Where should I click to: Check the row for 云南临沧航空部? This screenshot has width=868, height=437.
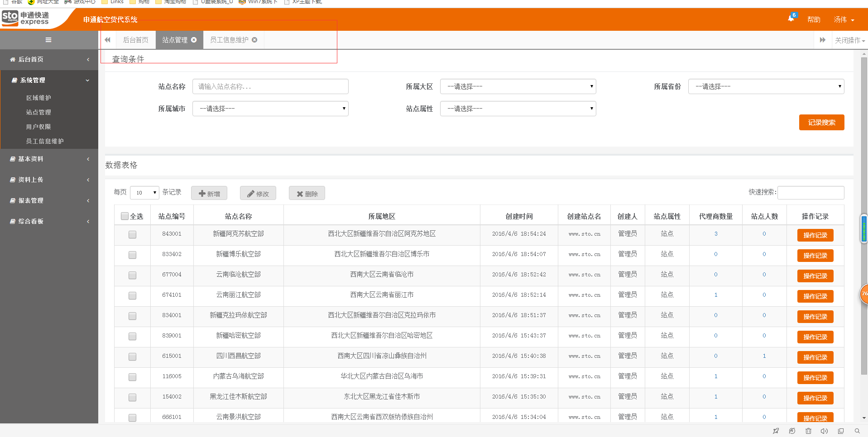(132, 275)
